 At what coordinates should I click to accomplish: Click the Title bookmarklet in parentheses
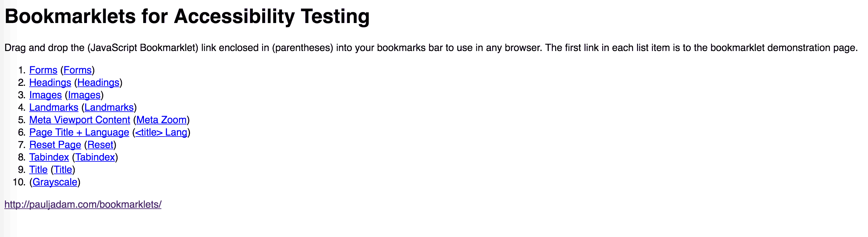click(x=63, y=170)
